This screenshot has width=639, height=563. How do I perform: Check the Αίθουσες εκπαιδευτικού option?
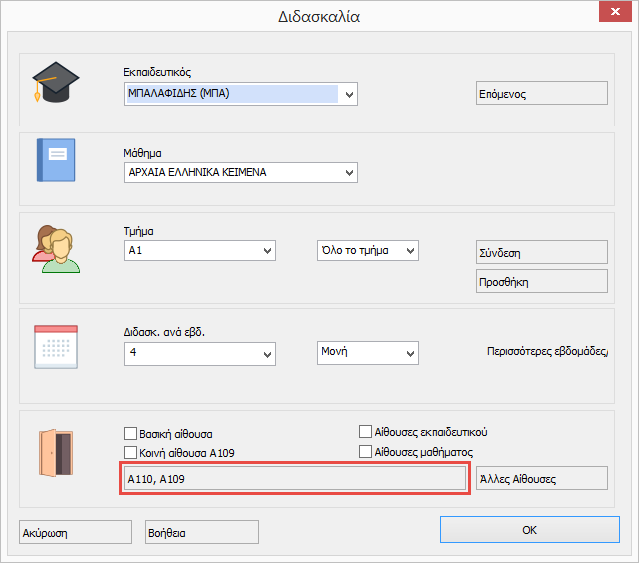pos(366,432)
